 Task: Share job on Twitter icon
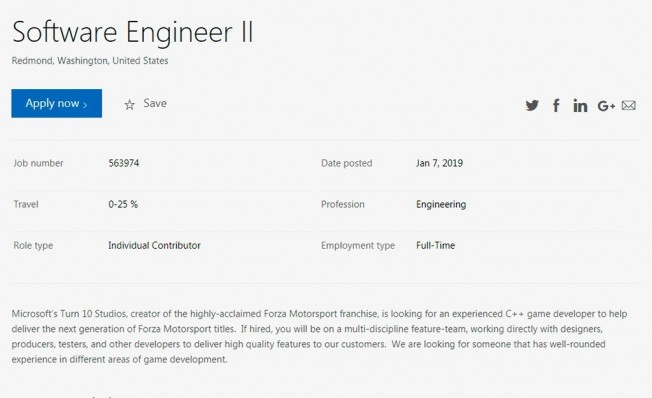pos(532,106)
